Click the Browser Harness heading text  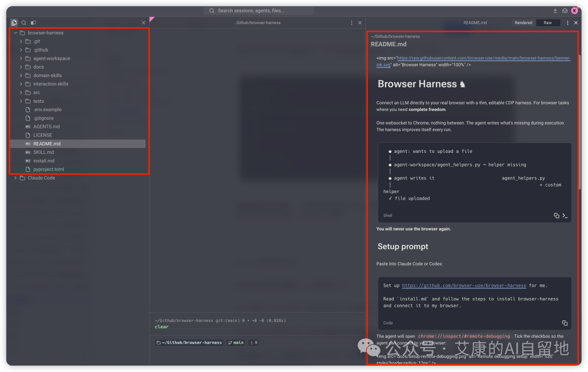tap(417, 84)
